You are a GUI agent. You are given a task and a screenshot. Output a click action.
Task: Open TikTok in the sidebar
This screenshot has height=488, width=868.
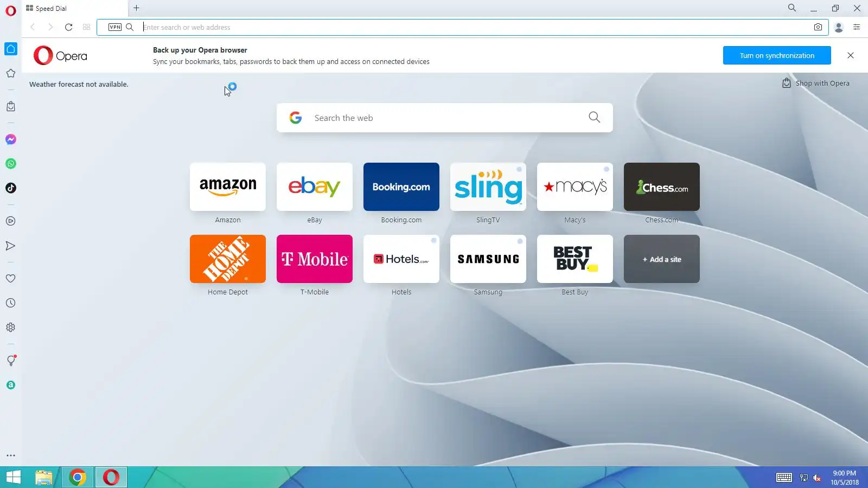tap(11, 188)
